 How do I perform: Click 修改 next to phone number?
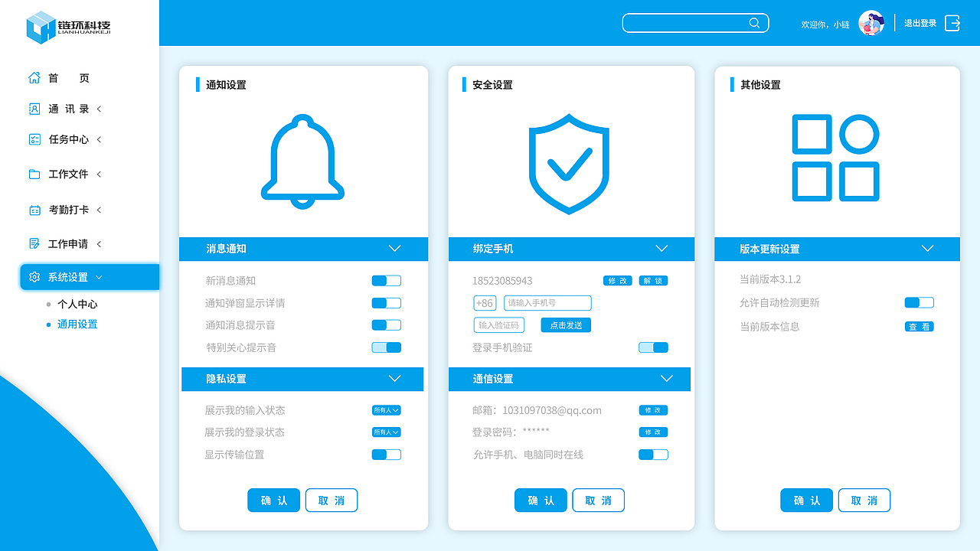pos(618,281)
